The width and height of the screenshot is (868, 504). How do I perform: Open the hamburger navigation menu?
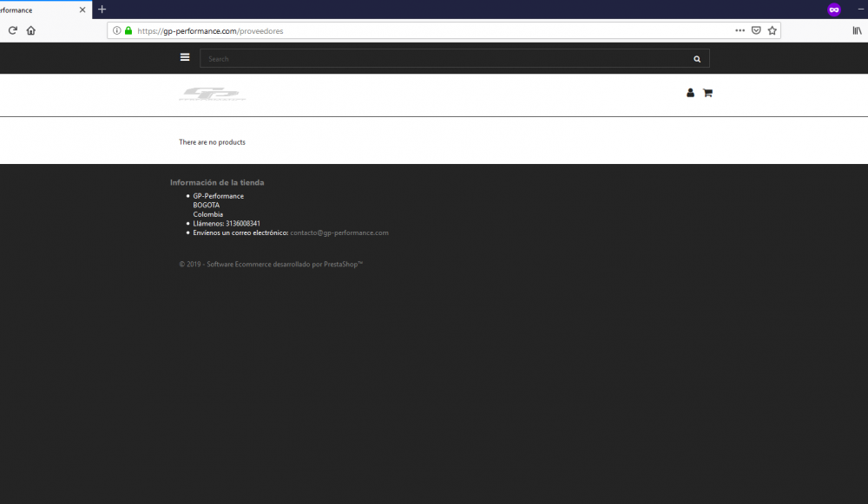click(185, 57)
